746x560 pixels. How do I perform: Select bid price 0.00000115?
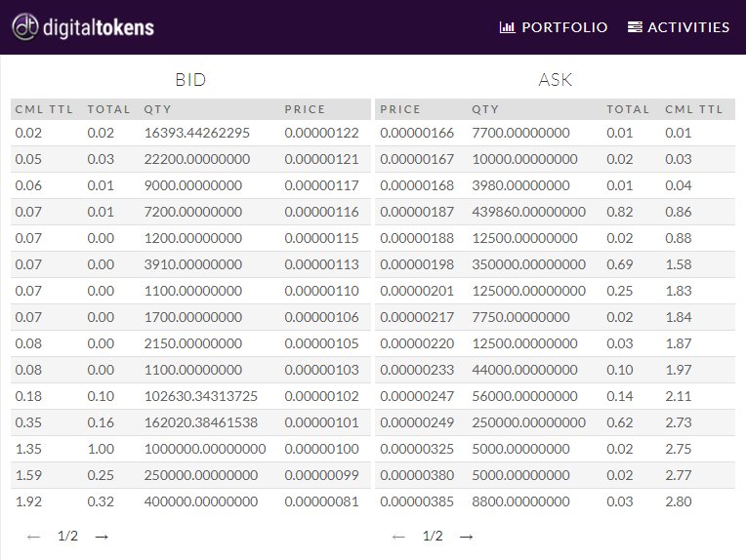click(321, 238)
